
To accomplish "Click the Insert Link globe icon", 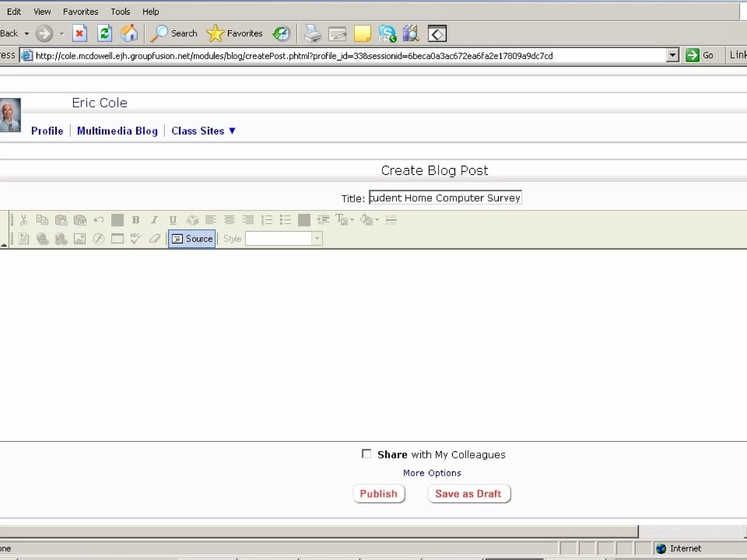I will pos(42,239).
